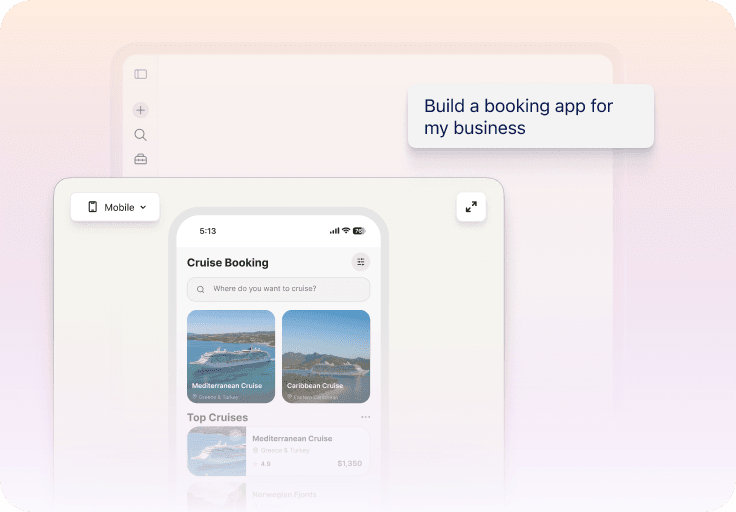Click the plus new item icon
The image size is (736, 512).
tap(140, 110)
